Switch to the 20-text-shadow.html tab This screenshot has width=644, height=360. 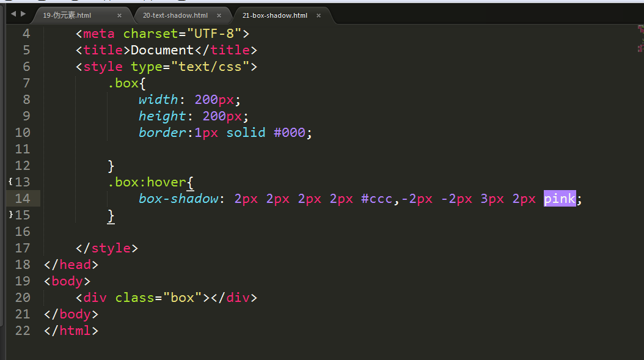[x=175, y=15]
